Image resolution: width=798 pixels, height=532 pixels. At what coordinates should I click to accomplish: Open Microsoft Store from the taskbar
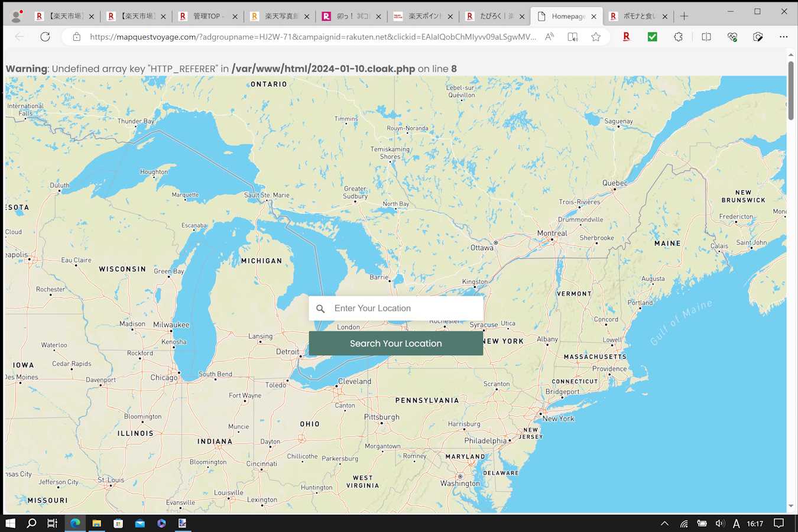pos(118,523)
